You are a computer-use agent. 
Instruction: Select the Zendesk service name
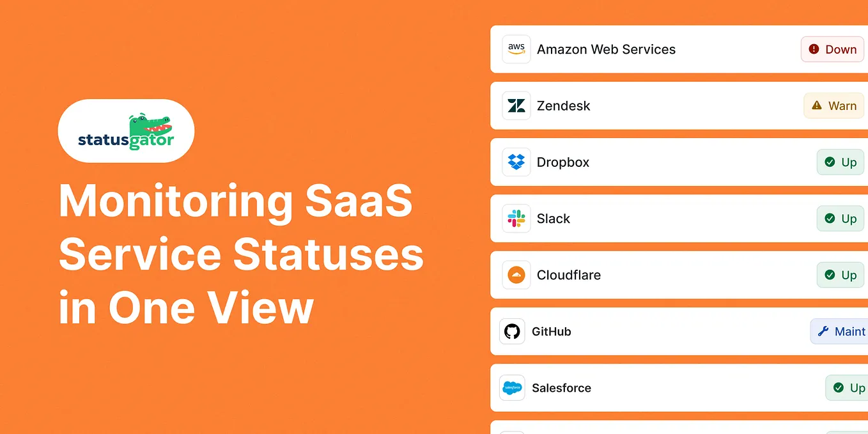tap(563, 105)
